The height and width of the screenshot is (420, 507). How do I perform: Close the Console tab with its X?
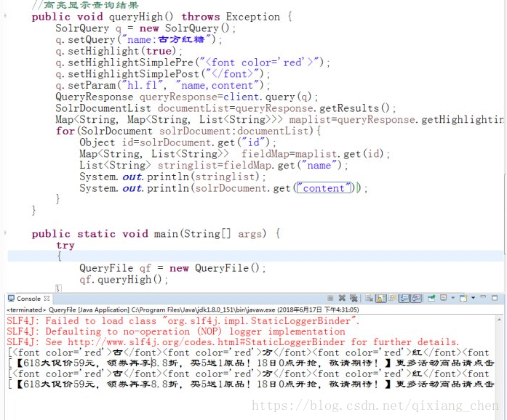pos(47,298)
